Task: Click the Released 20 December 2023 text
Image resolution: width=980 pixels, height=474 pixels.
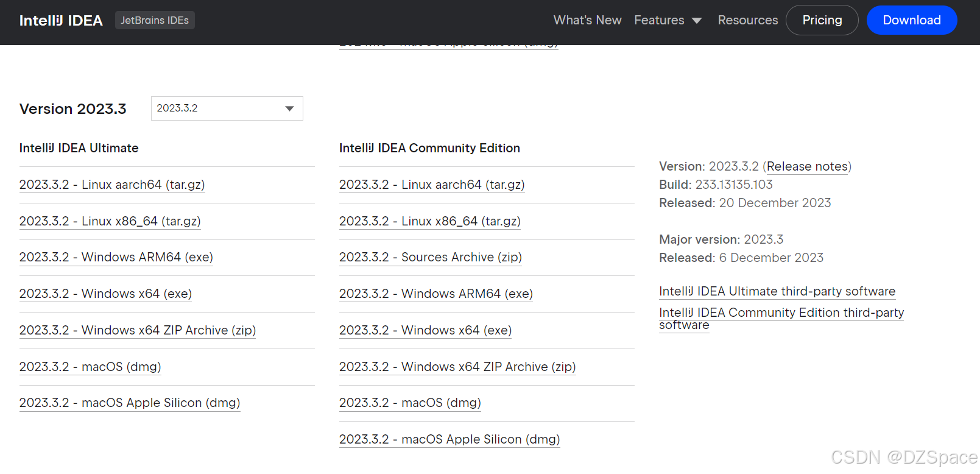Action: click(x=745, y=203)
